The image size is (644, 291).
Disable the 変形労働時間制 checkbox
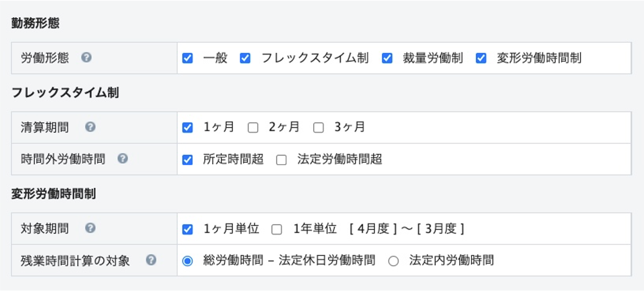point(481,58)
